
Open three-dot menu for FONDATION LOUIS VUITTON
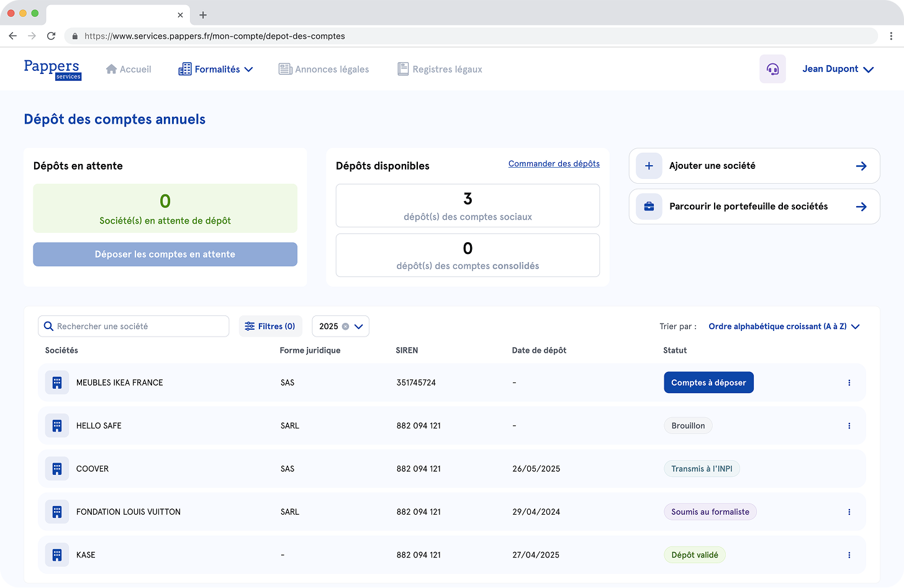pos(849,512)
